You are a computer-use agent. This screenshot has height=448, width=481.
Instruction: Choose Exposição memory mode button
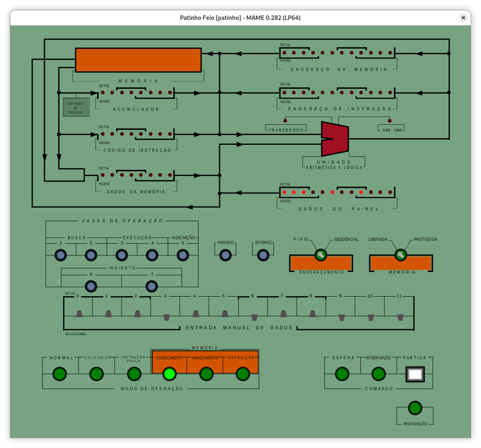[243, 374]
